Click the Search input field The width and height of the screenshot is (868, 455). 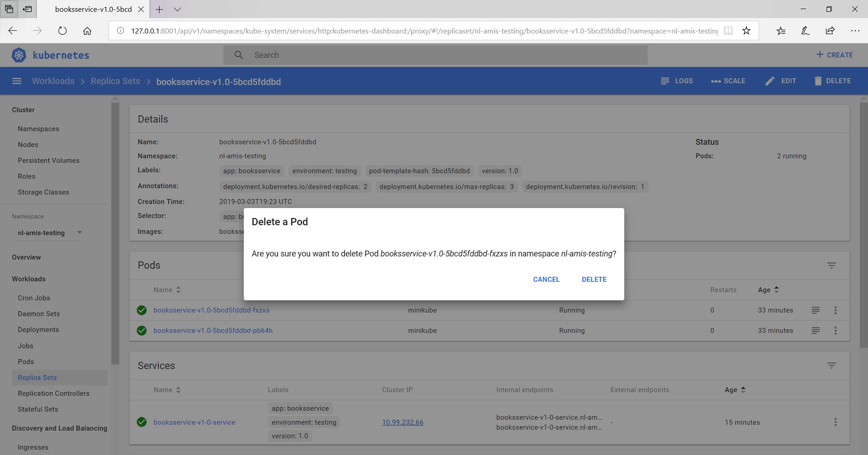[x=435, y=55]
